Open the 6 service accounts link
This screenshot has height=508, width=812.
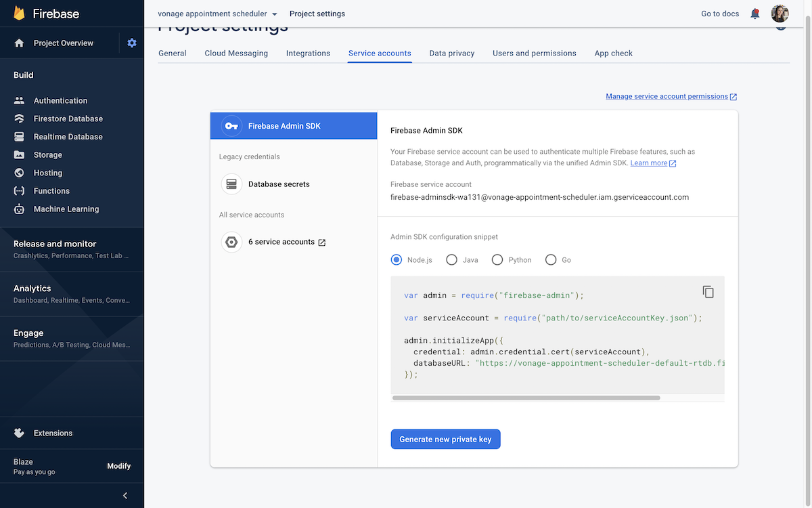click(281, 242)
